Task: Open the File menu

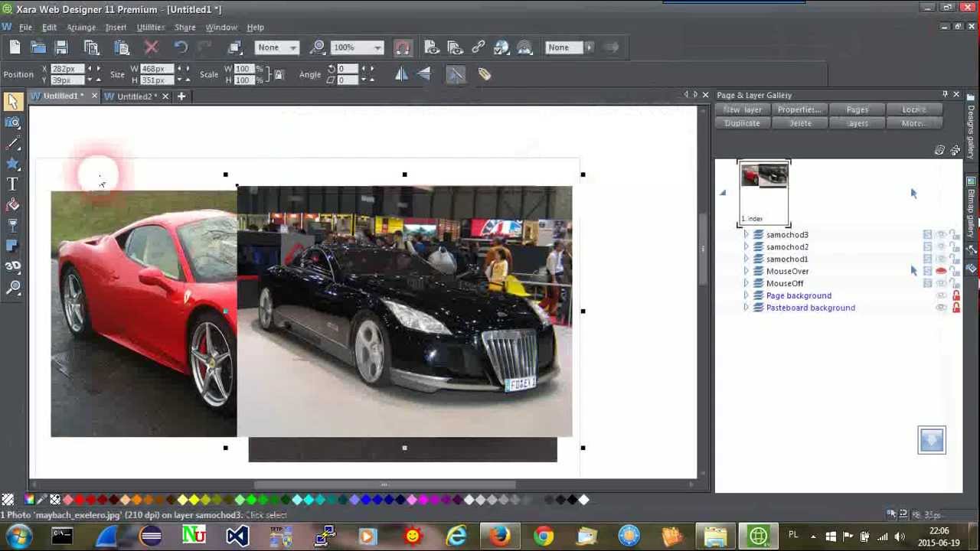Action: (25, 27)
